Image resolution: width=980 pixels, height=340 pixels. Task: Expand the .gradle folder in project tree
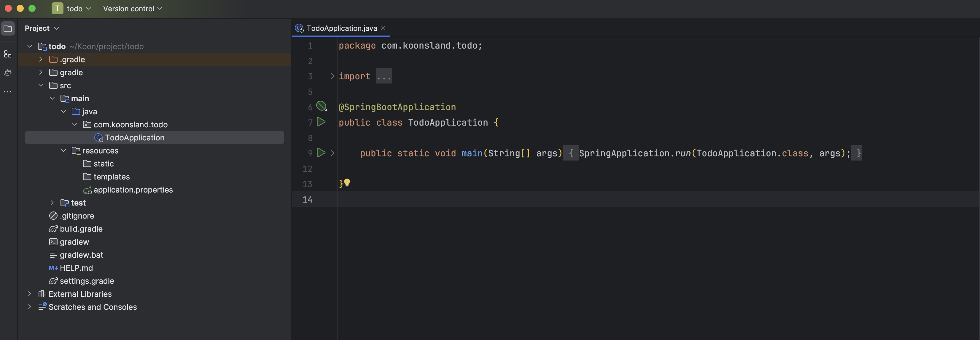[x=41, y=59]
